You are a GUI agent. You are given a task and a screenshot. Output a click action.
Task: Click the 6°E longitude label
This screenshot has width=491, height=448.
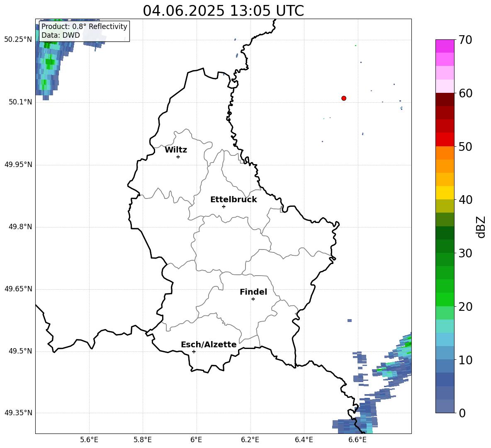click(x=196, y=440)
